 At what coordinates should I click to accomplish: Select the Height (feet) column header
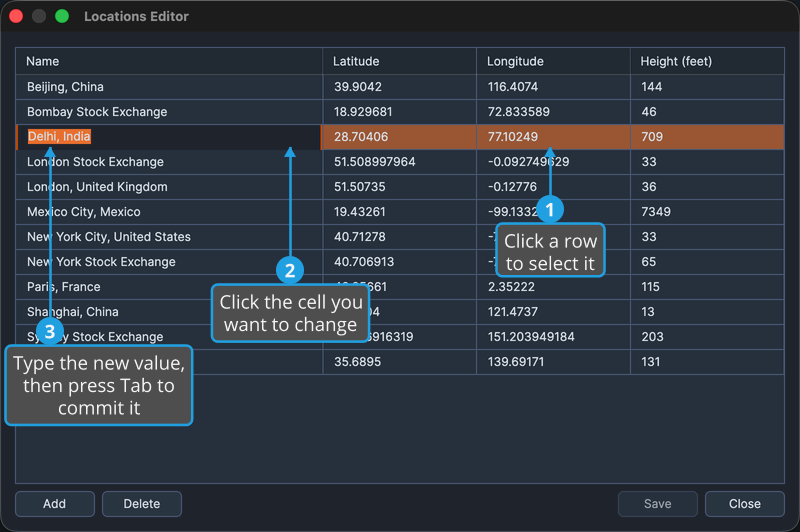[707, 61]
